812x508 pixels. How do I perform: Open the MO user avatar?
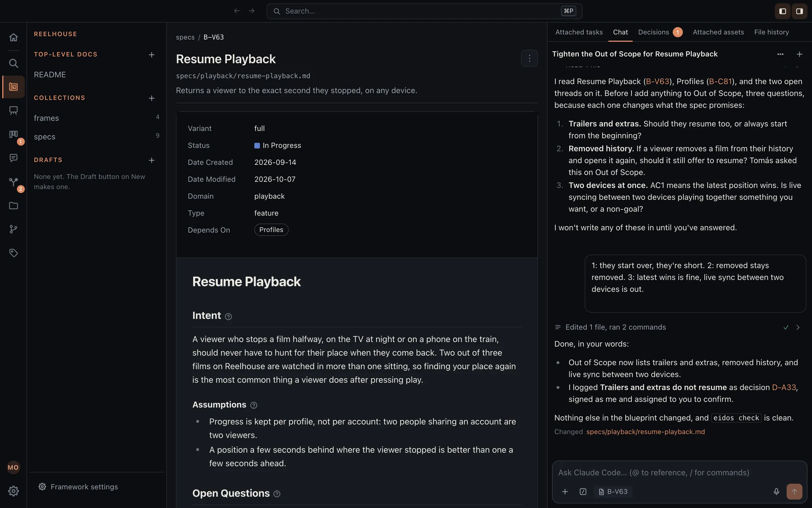click(13, 468)
